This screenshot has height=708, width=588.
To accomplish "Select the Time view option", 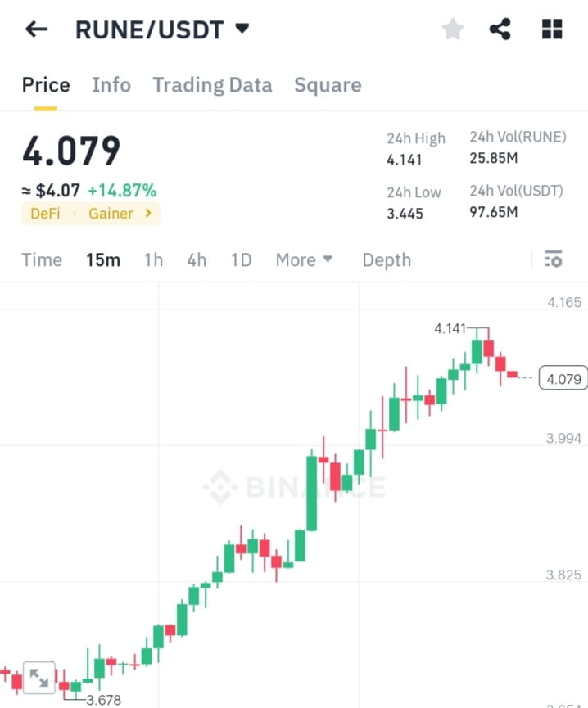I will click(41, 259).
